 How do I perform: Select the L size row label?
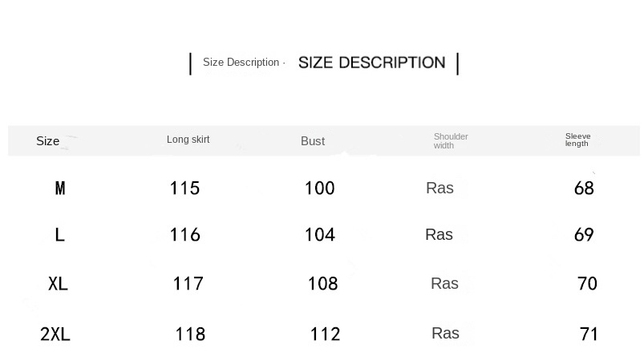click(x=59, y=235)
